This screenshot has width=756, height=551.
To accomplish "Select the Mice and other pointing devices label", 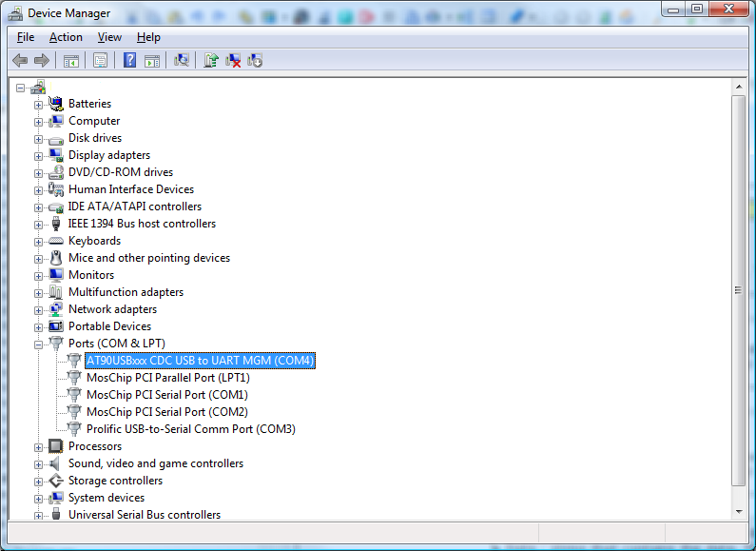I will pyautogui.click(x=149, y=258).
